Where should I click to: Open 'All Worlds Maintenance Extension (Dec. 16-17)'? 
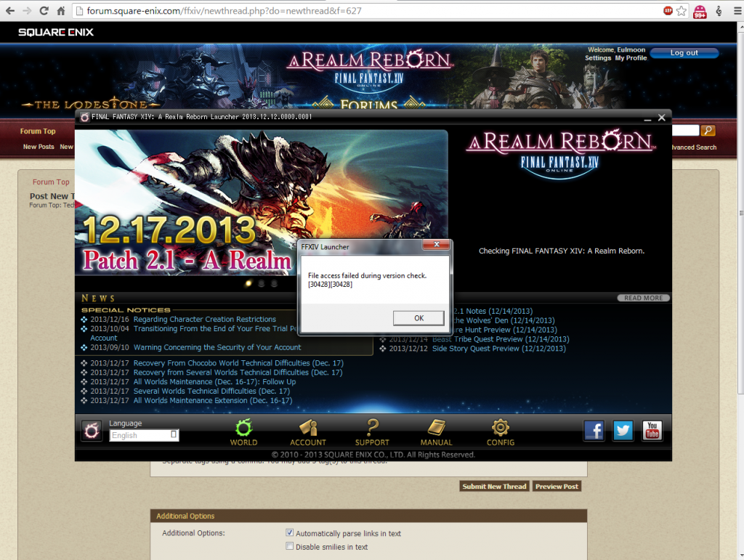point(213,401)
